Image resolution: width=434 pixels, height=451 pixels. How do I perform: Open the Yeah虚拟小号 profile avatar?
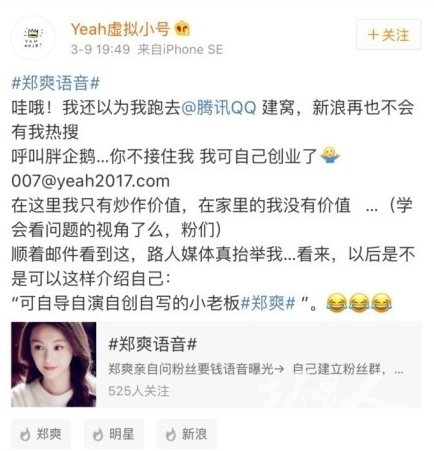[x=33, y=38]
